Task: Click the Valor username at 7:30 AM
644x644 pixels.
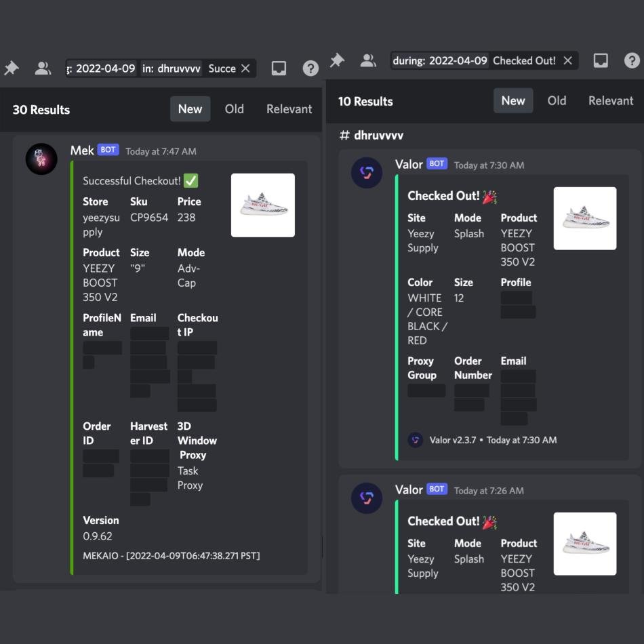Action: (x=409, y=164)
